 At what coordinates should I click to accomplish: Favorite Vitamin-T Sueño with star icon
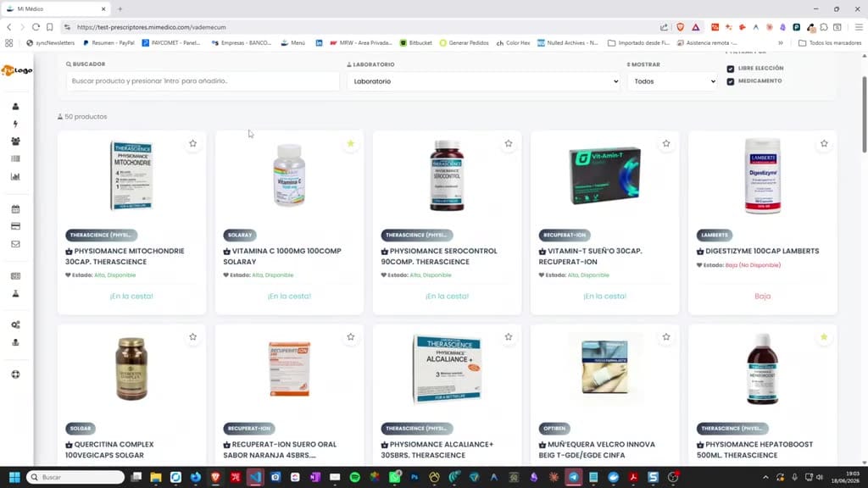pos(666,143)
